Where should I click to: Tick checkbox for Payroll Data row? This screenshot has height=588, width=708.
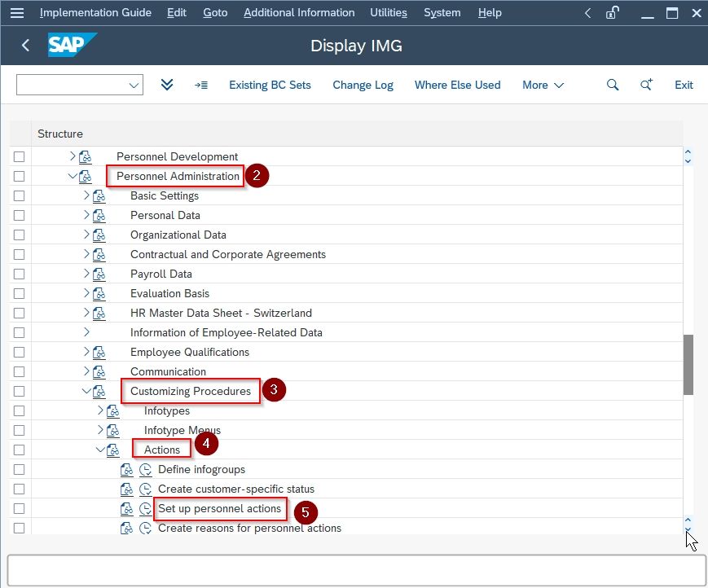coord(19,274)
